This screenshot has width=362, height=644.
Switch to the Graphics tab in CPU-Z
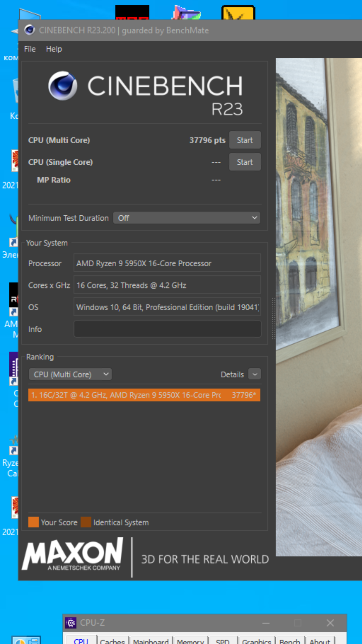coord(256,641)
